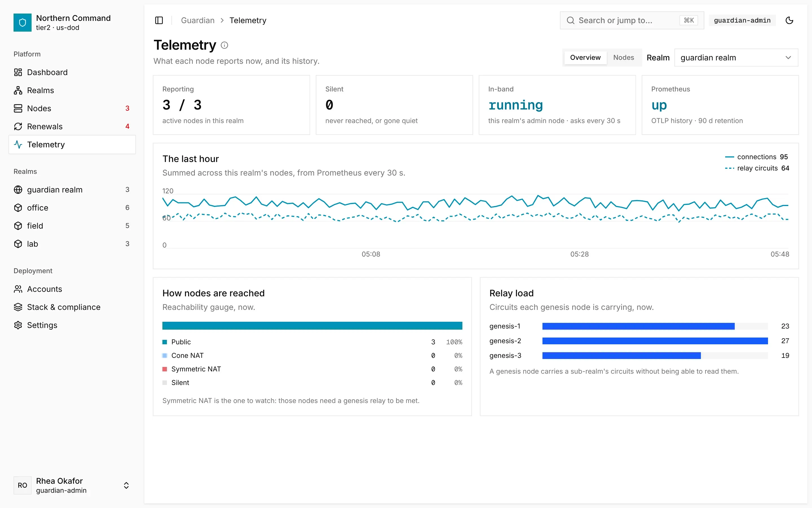Screen dimensions: 812x508
Task: Click the Cone NAT light blue swatch
Action: pos(165,356)
